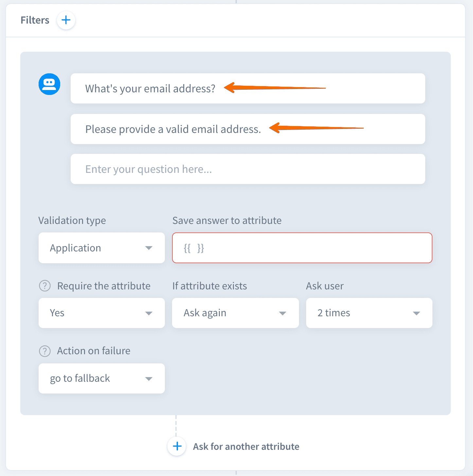Image resolution: width=473 pixels, height=476 pixels.
Task: Edit the "Please provide a valid email" message
Action: click(173, 129)
